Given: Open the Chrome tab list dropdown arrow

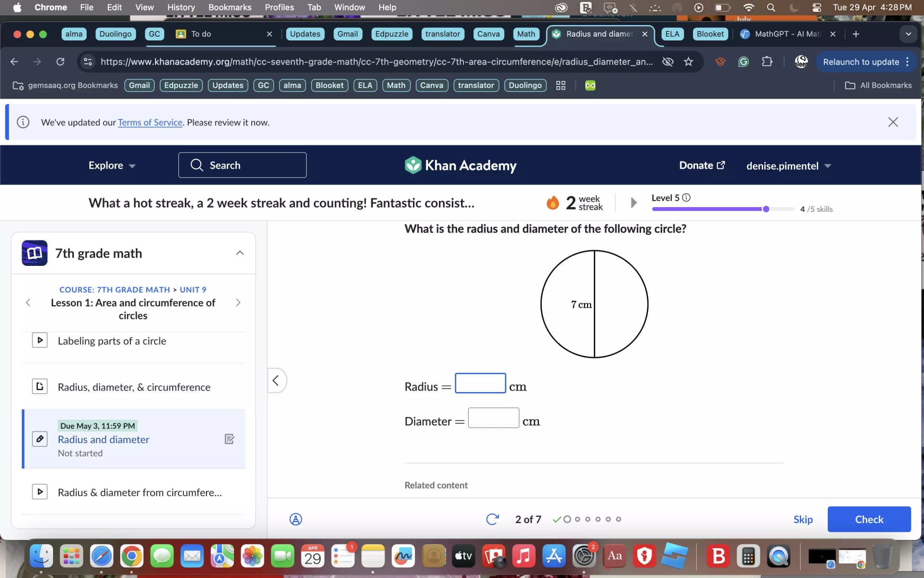Looking at the screenshot, I should point(908,34).
